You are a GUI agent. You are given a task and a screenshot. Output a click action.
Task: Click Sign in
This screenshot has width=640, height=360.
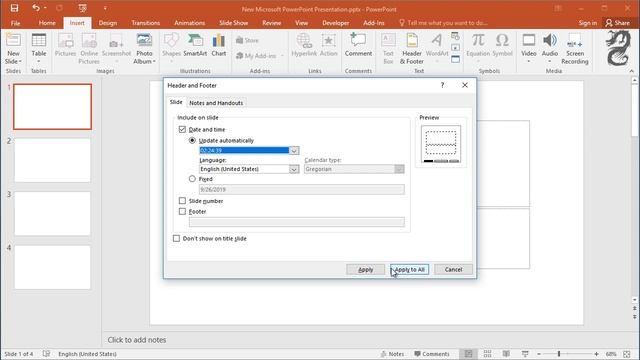click(x=587, y=23)
